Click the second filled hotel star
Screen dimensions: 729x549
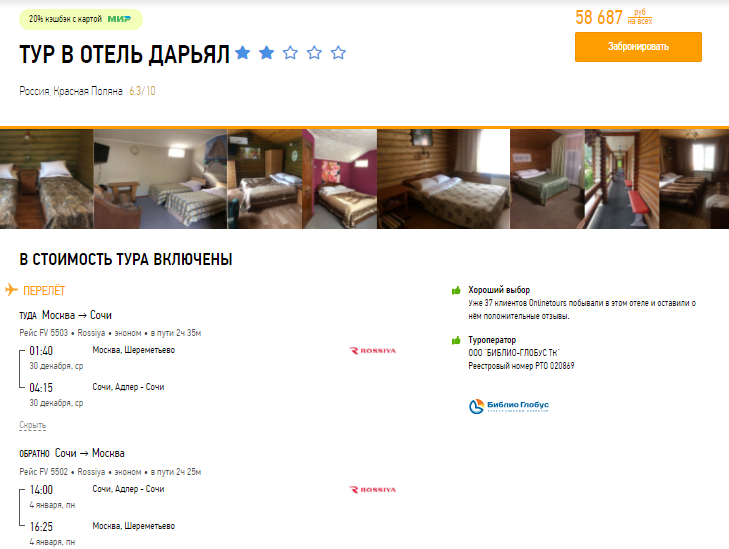click(x=266, y=53)
